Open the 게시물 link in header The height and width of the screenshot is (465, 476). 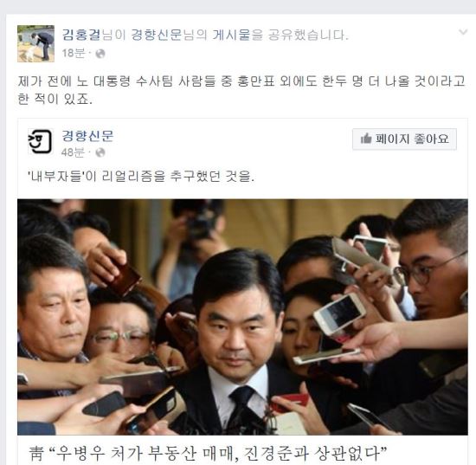click(231, 35)
